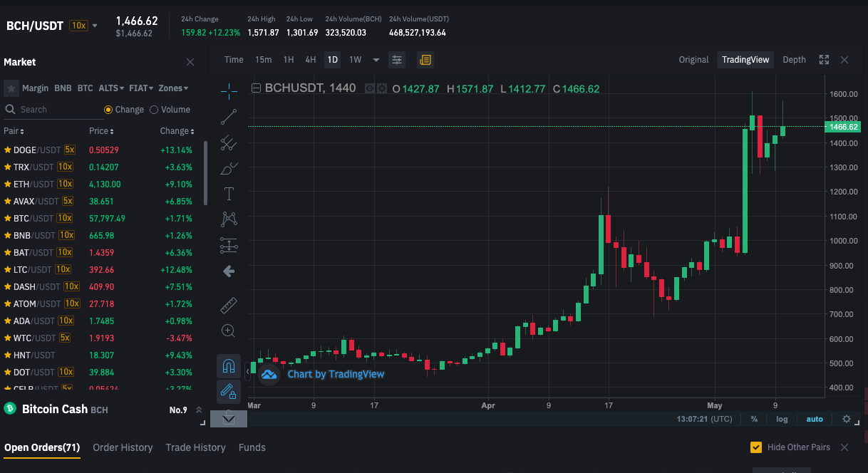Toggle the magnet mode tool
The height and width of the screenshot is (473, 868).
tap(229, 366)
